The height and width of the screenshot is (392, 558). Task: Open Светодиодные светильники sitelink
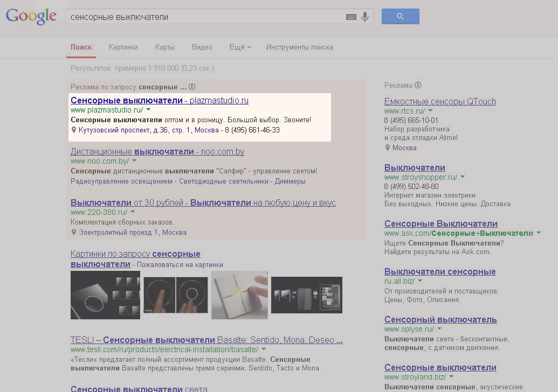click(x=224, y=181)
